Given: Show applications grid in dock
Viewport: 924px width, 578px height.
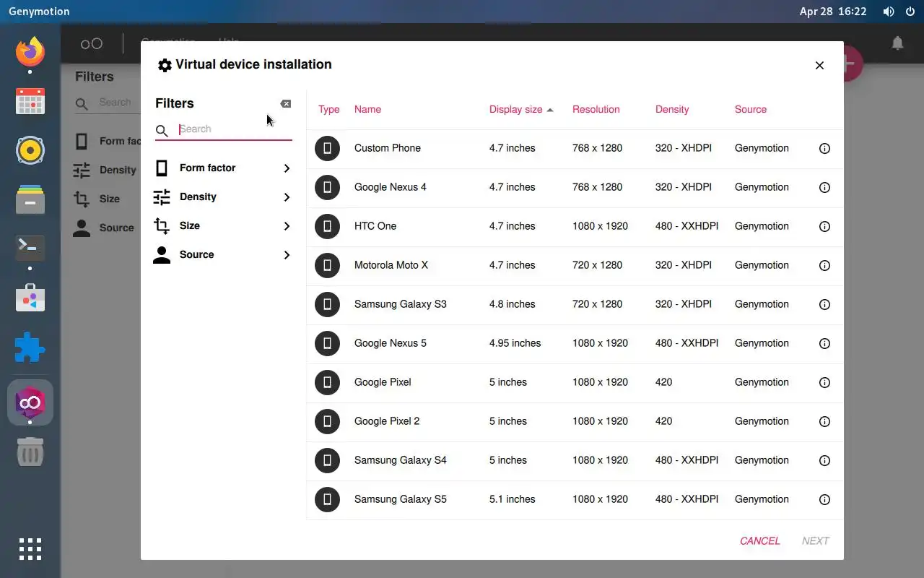Looking at the screenshot, I should coord(30,549).
